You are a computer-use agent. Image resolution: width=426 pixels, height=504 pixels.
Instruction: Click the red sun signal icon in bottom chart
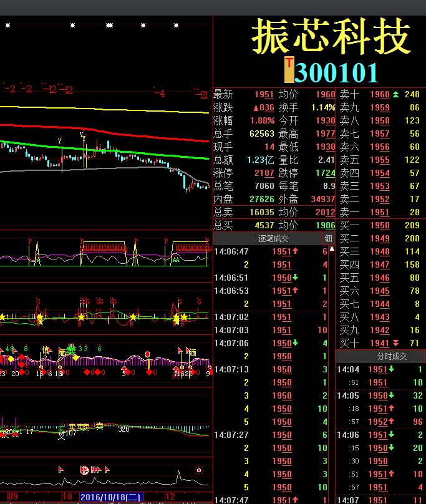coord(199,470)
